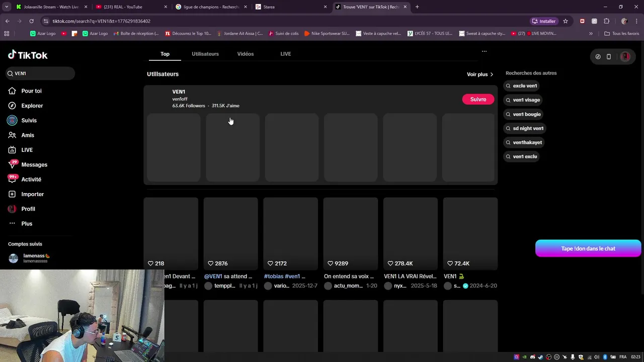
Task: Search suggestion 'sd night ven1'
Action: pos(525,128)
